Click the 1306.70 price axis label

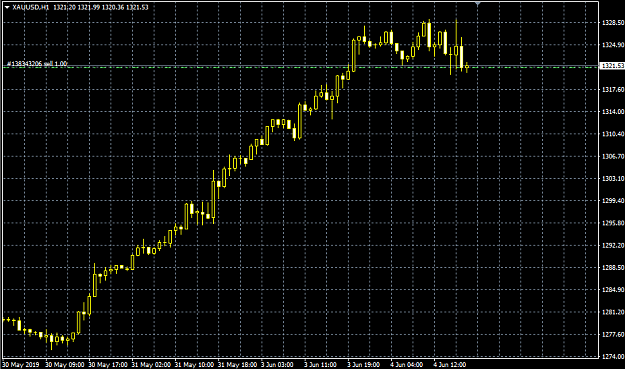[613, 156]
